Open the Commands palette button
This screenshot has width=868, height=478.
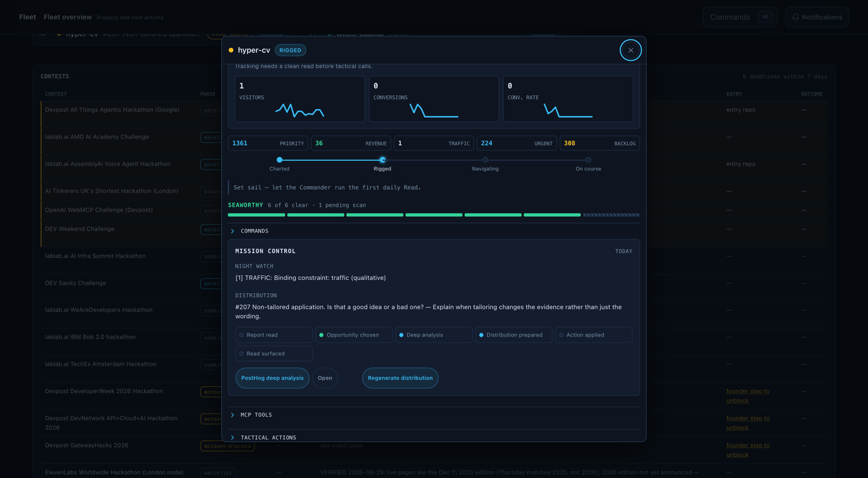point(740,17)
